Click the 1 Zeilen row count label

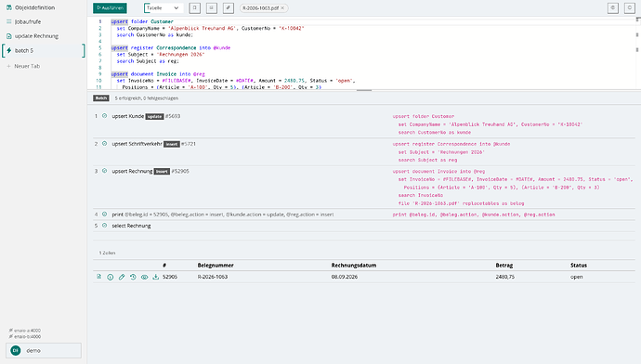[107, 253]
